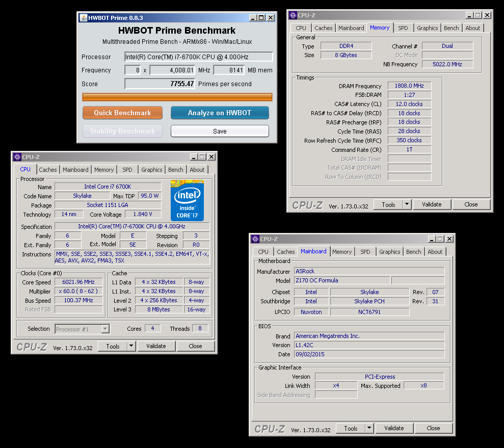Click Close button in Memory window
Viewport: 504px width, 448px height.
(471, 204)
